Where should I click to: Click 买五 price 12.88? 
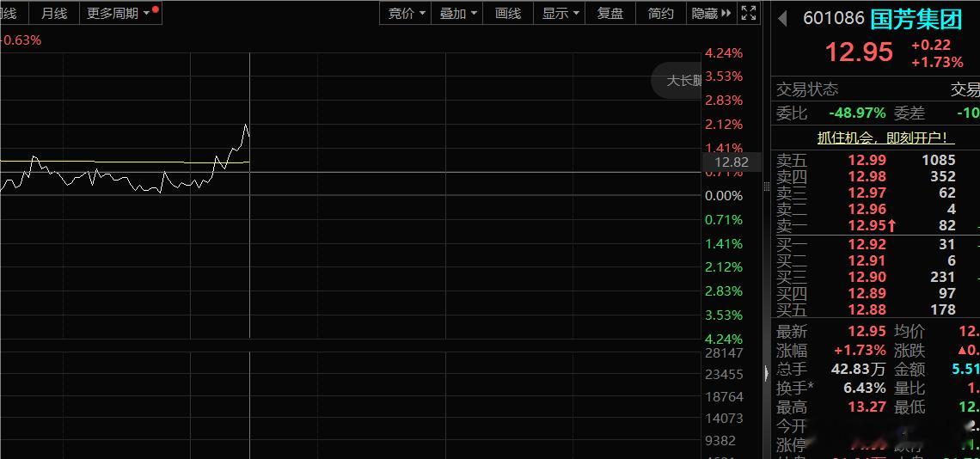point(867,309)
